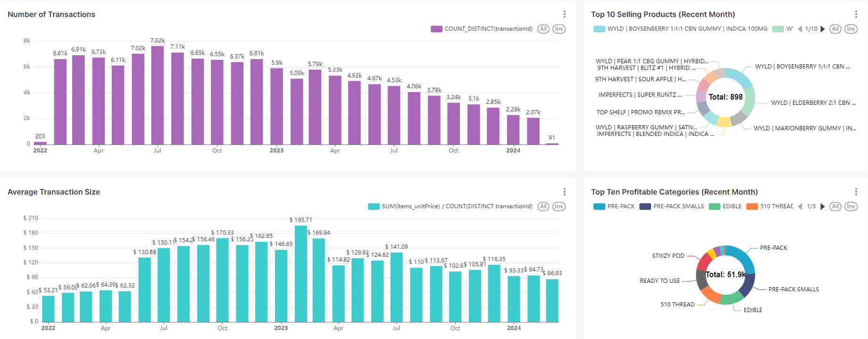This screenshot has width=868, height=339.
Task: Open the Number of Transactions chart options menu
Action: point(564,14)
